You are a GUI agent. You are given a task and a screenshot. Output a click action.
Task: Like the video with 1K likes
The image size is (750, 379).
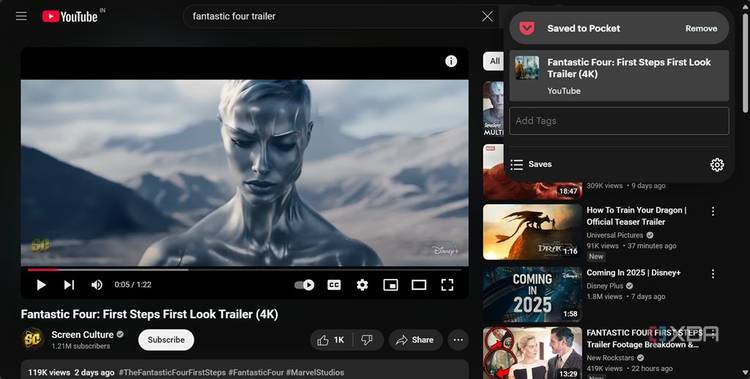pyautogui.click(x=331, y=340)
